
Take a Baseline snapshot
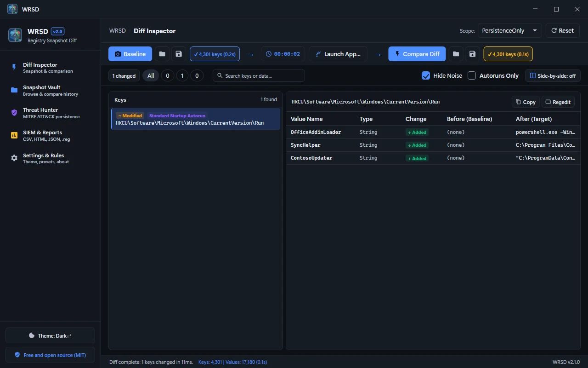130,54
